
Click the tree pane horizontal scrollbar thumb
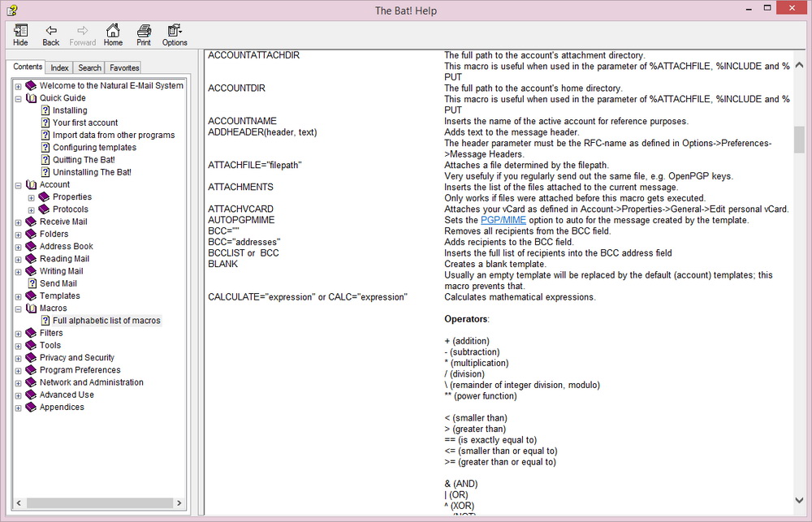(x=99, y=503)
